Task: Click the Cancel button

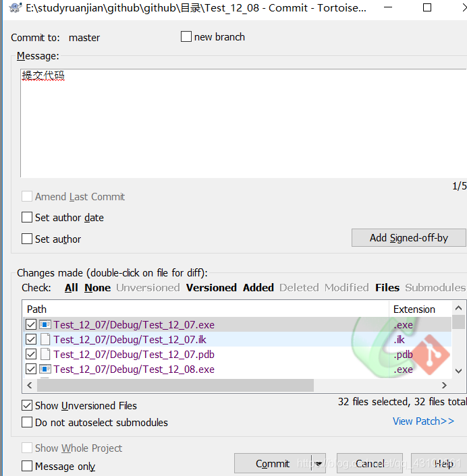Action: click(370, 464)
